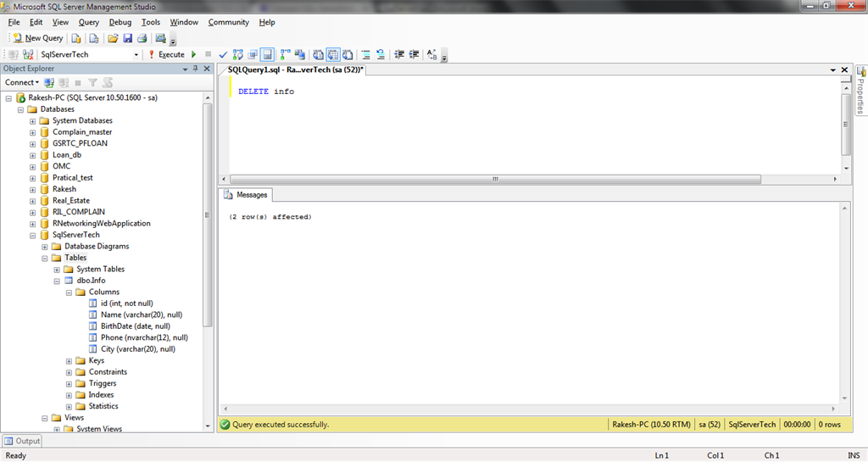Toggle Include Client Statistics
Screen dimensions: 868x462
point(299,54)
